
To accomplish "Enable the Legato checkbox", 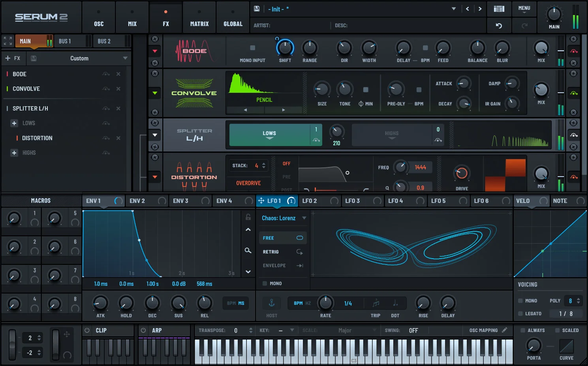I will 521,313.
